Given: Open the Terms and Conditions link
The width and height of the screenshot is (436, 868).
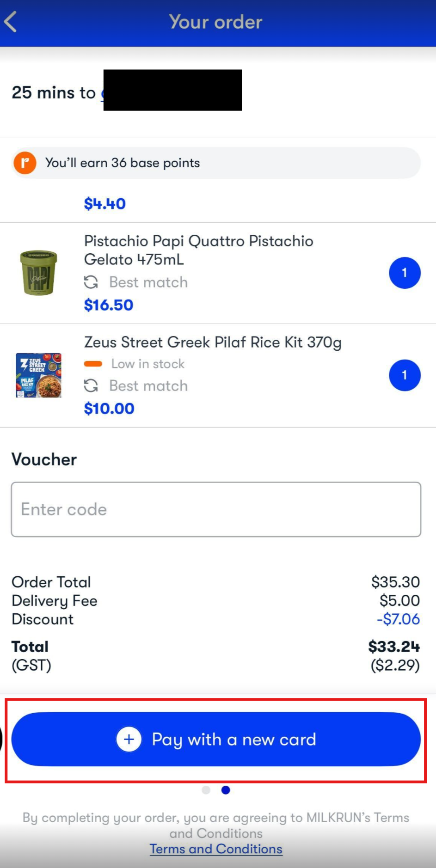Looking at the screenshot, I should tap(216, 849).
